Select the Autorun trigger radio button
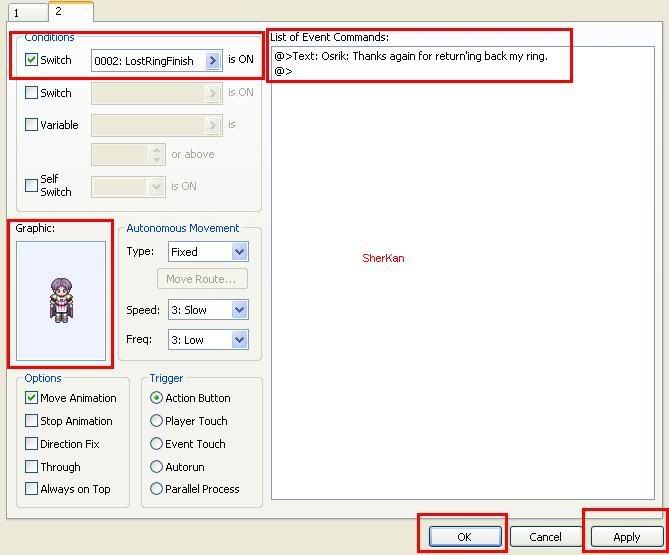 pyautogui.click(x=156, y=467)
